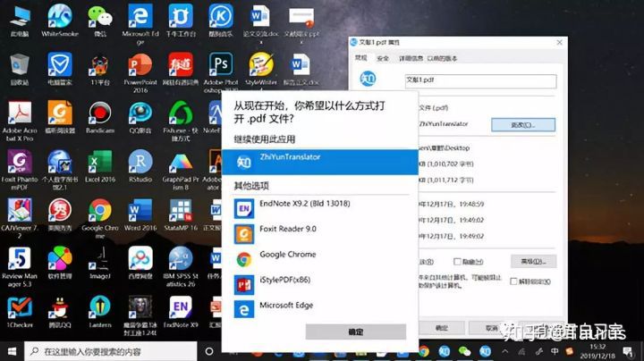The width and height of the screenshot is (644, 361).
Task: Select the 百度网盘 desktop icon
Action: tap(140, 264)
